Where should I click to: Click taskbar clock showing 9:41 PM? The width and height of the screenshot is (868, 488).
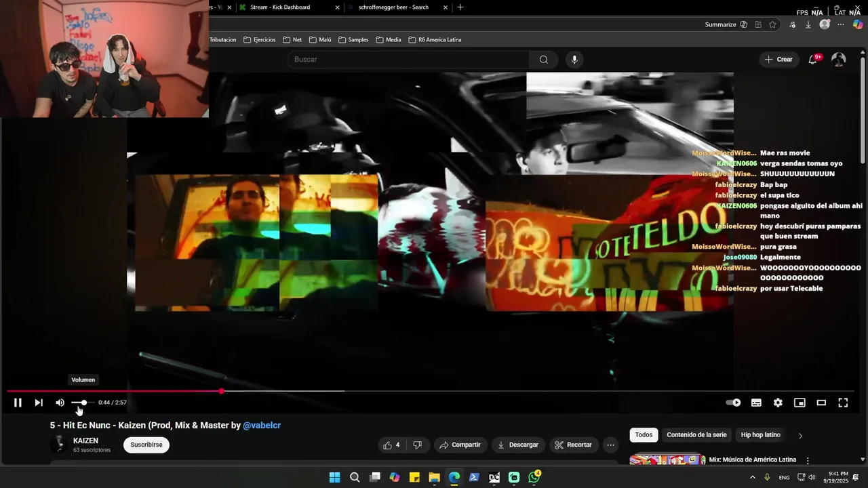pyautogui.click(x=837, y=477)
